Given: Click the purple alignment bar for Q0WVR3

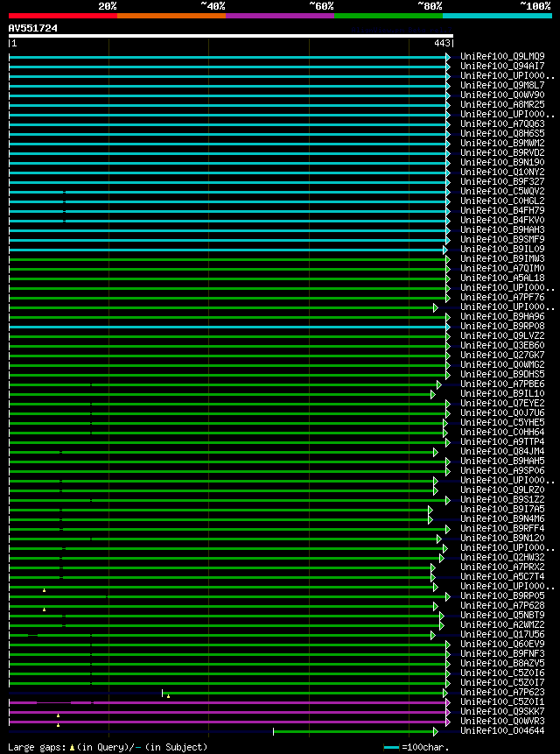Looking at the screenshot, I should click(227, 722).
